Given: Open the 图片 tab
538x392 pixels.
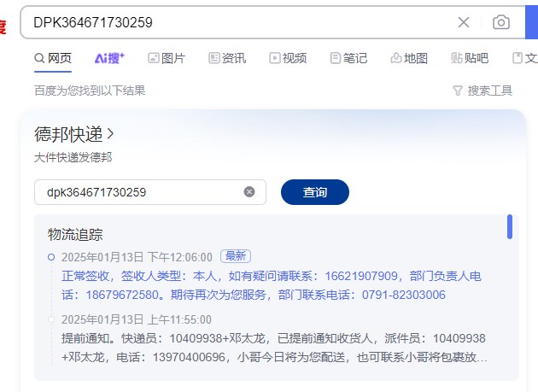Looking at the screenshot, I should (x=167, y=58).
